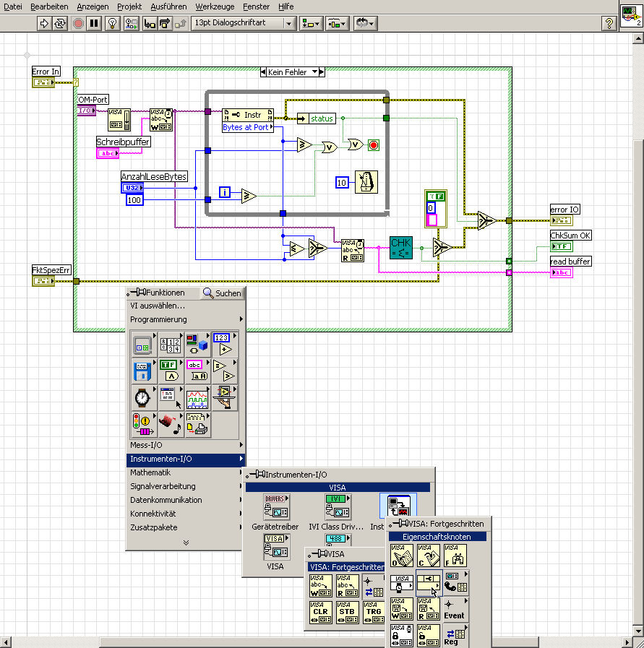Screen dimensions: 644x648
Task: Toggle the retain wire values button
Action: tap(131, 23)
